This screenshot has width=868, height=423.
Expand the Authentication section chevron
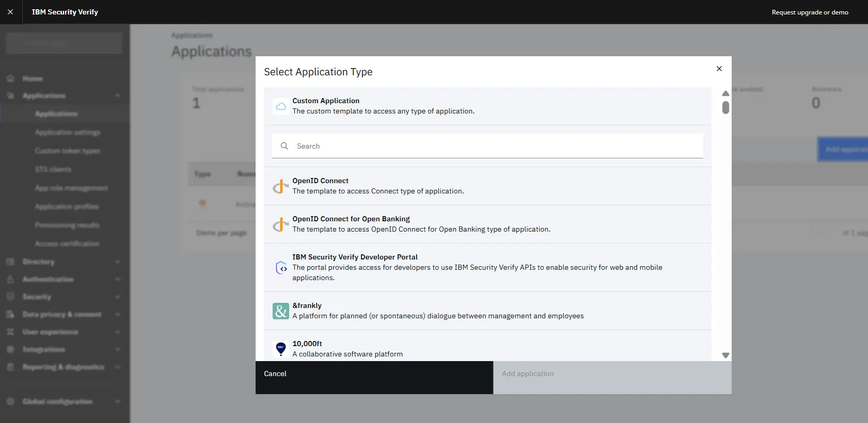click(118, 279)
